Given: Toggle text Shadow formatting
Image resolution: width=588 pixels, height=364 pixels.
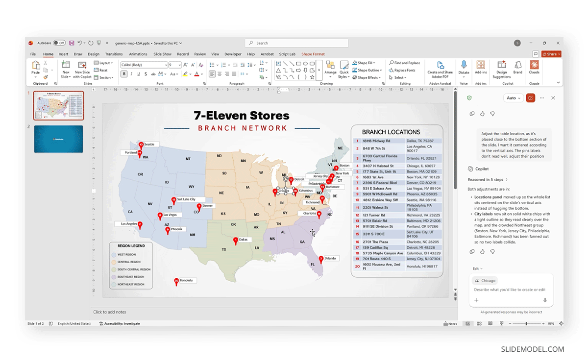Looking at the screenshot, I should tap(146, 74).
